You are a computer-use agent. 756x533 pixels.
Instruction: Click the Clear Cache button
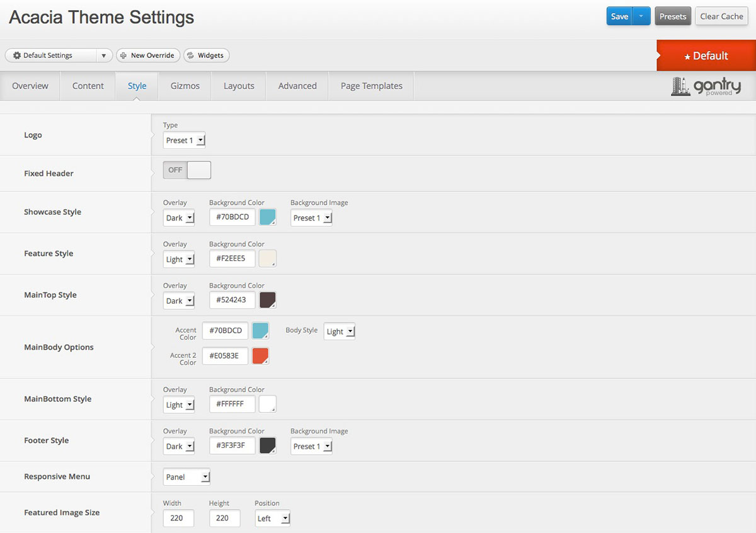[722, 16]
